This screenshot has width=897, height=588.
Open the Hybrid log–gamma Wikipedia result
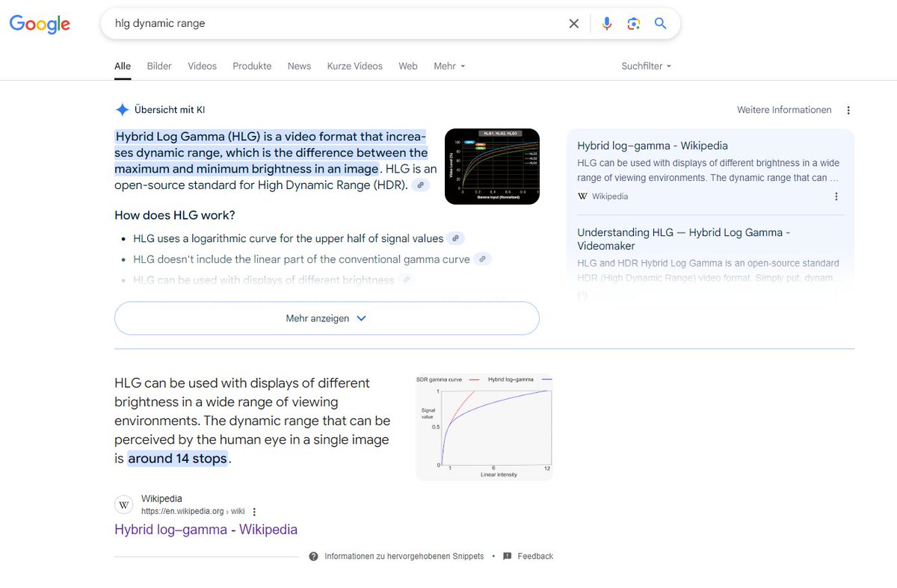206,529
